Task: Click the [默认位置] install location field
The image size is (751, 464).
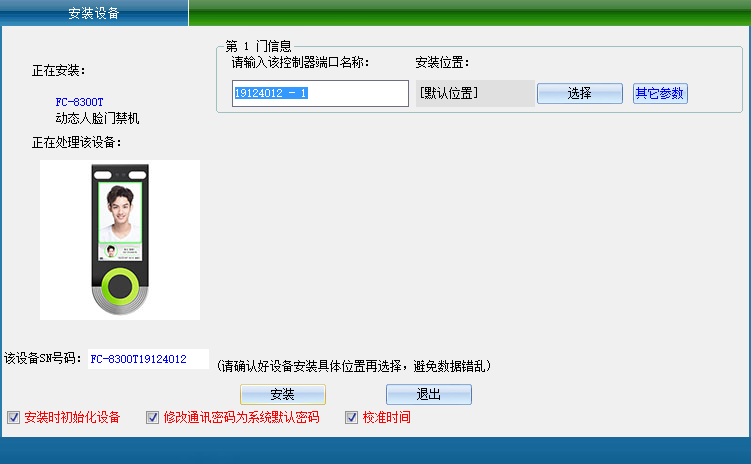Action: (474, 93)
